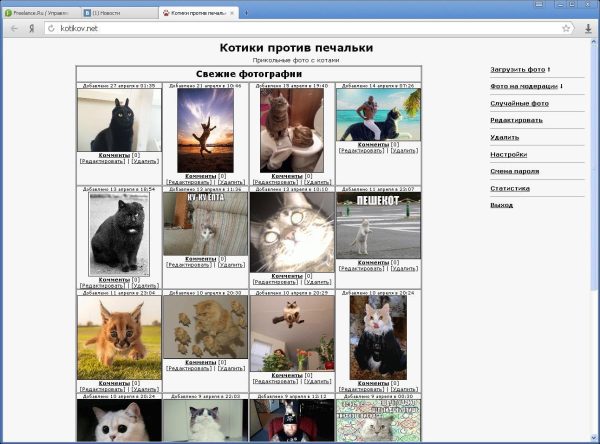Click 'Редактировать' under cat in black jacket

pos(362,389)
